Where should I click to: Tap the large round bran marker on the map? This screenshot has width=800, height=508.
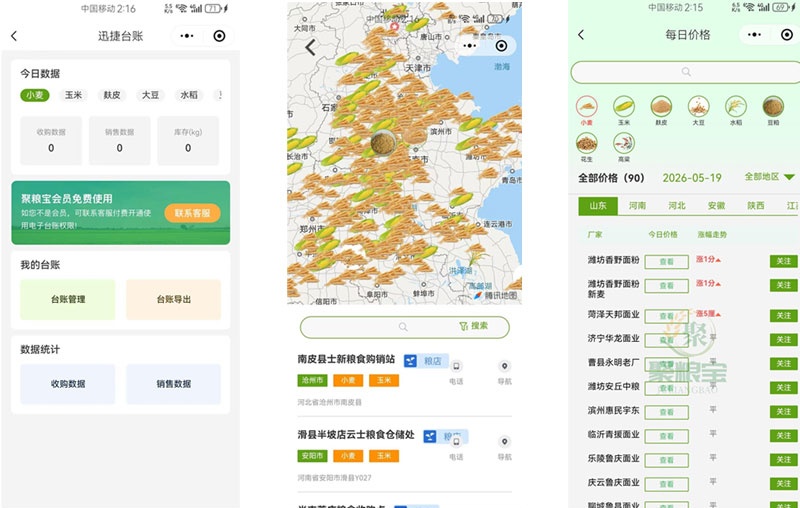pos(383,143)
